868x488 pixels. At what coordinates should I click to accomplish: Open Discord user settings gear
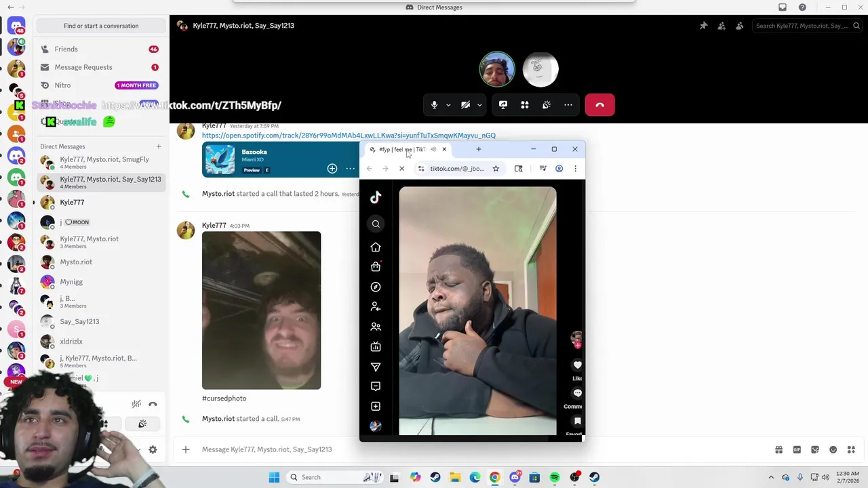click(x=153, y=449)
